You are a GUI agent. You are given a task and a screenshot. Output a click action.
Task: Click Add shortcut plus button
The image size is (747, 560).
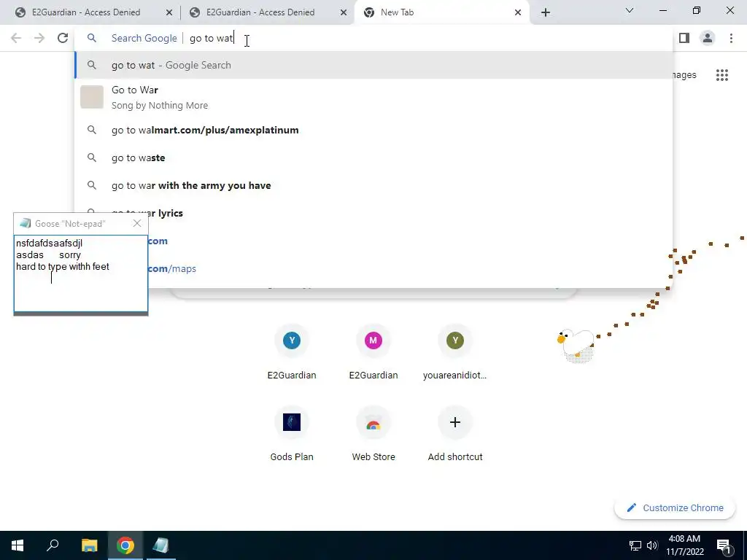(x=455, y=422)
